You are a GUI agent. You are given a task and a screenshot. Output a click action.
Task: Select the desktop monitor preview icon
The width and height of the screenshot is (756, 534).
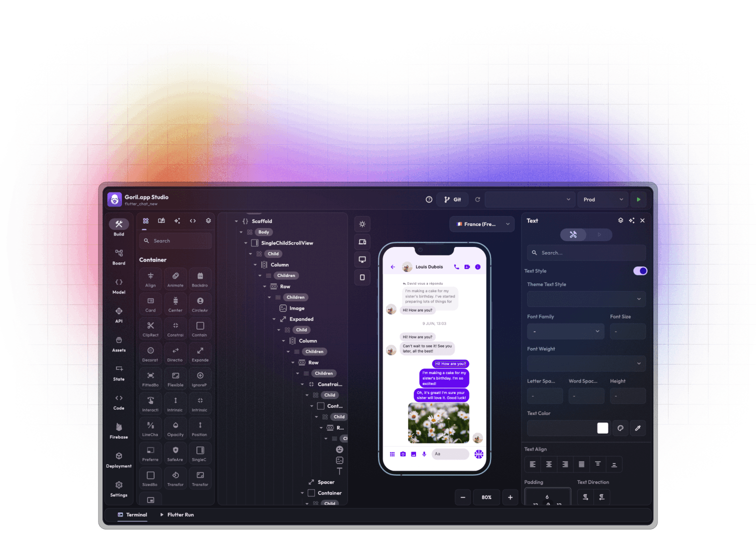(362, 259)
